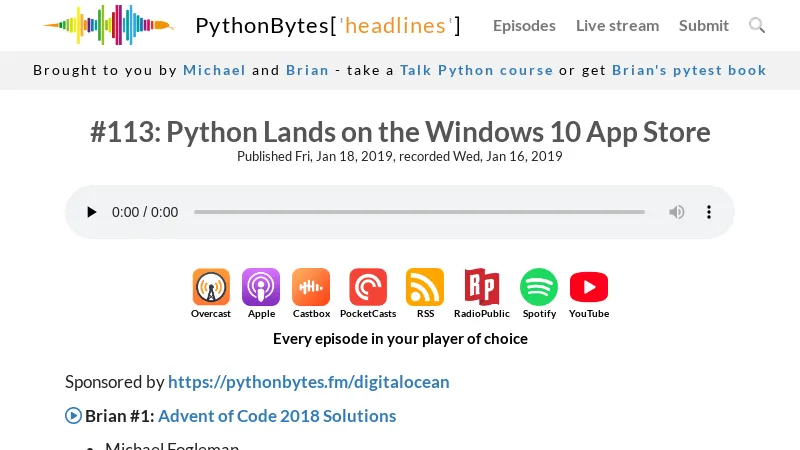Follow the Talk Python course link
This screenshot has height=450, width=800.
point(476,70)
